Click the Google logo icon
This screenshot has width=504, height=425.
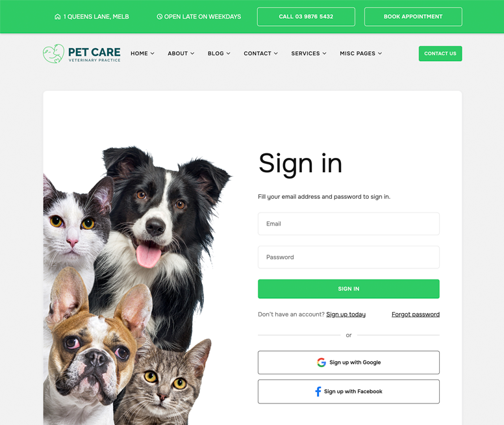click(x=321, y=362)
